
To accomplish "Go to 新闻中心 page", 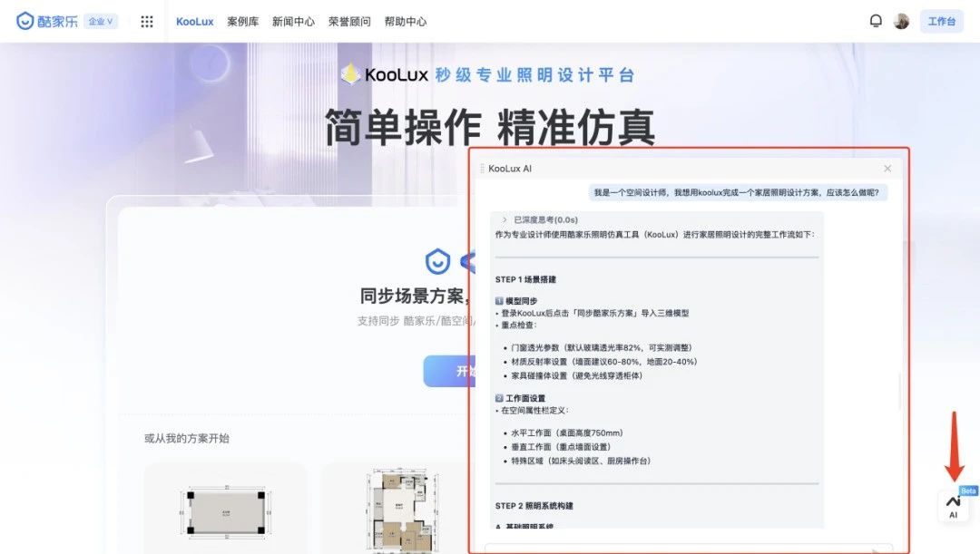I will pyautogui.click(x=293, y=22).
